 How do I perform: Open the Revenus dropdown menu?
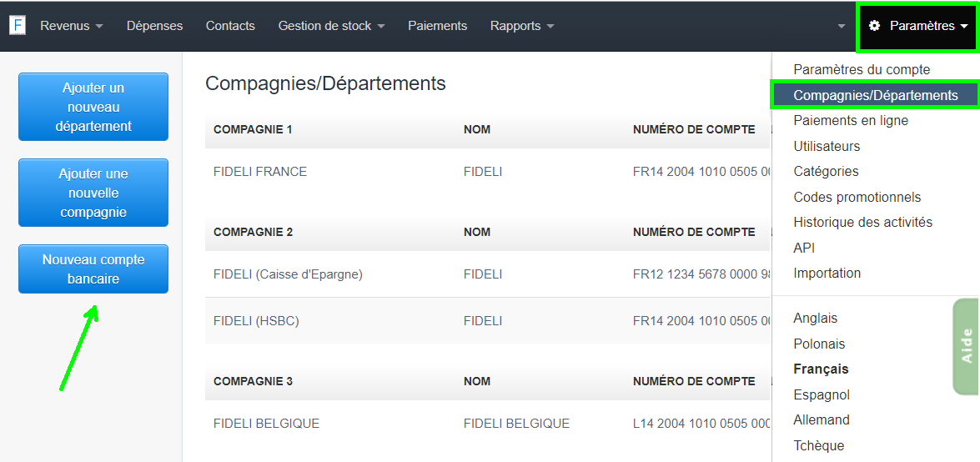click(71, 26)
